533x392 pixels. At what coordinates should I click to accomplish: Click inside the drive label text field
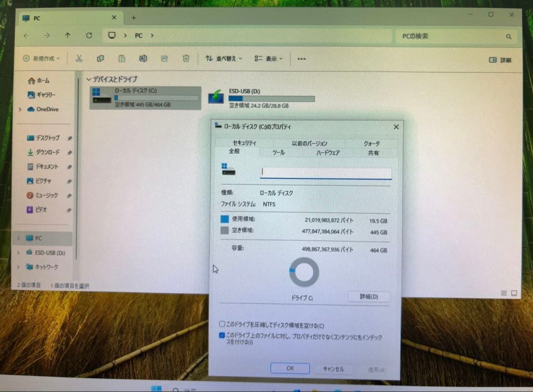[326, 172]
